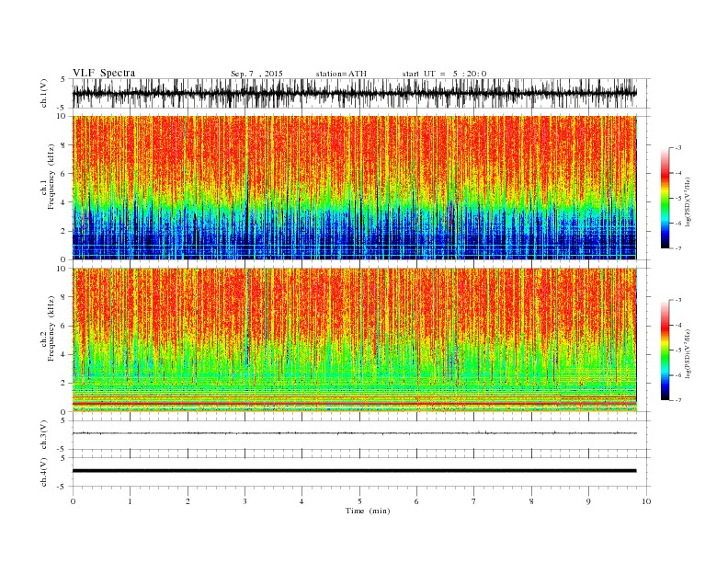
Task: Click time axis tick label "10" at bottom right
Action: point(646,501)
